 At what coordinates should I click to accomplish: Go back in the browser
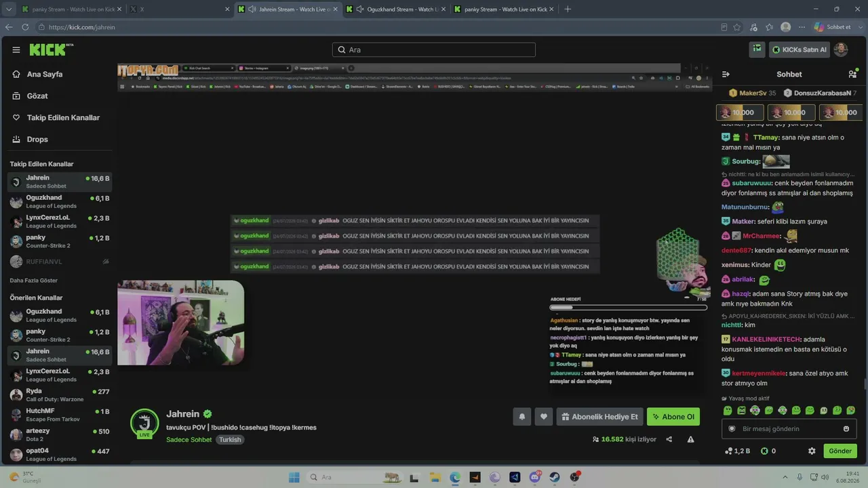(9, 27)
